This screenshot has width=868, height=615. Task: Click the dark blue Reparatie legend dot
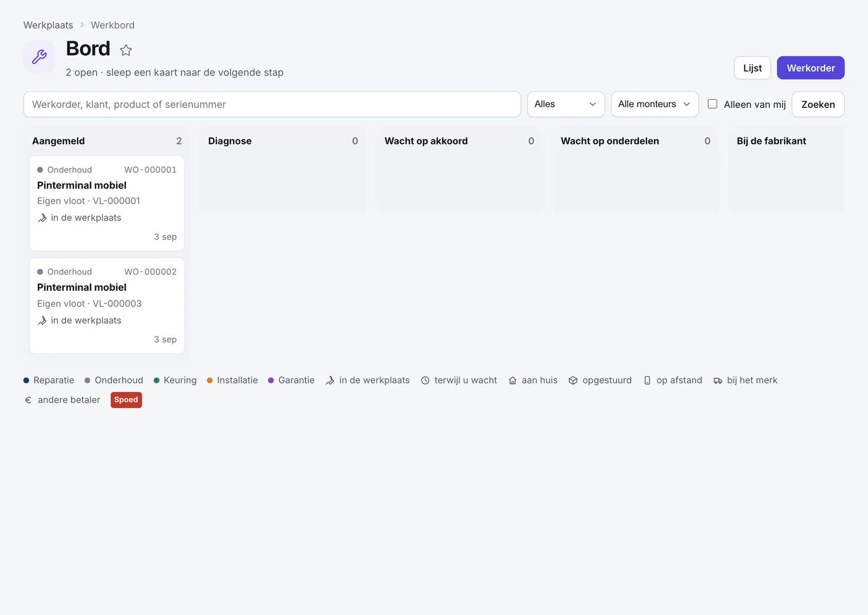[26, 381]
